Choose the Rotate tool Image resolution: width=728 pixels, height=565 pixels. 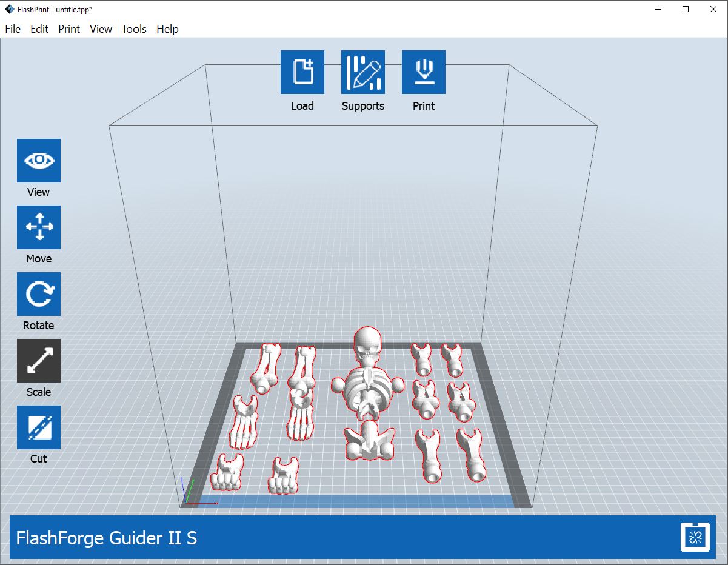point(39,294)
